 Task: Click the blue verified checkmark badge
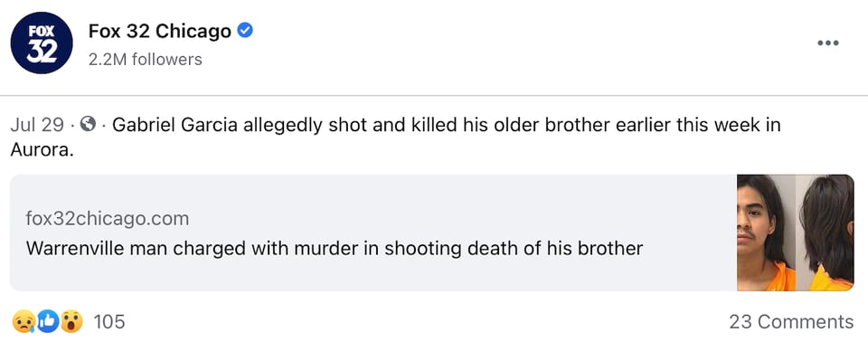tap(245, 31)
